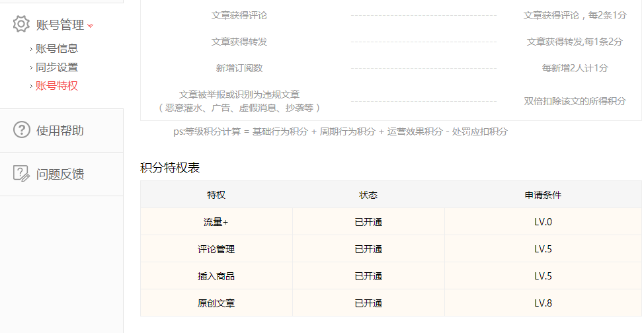Screen dimensions: 644x333
Task: Click the LV.8 condition cell
Action: click(543, 303)
